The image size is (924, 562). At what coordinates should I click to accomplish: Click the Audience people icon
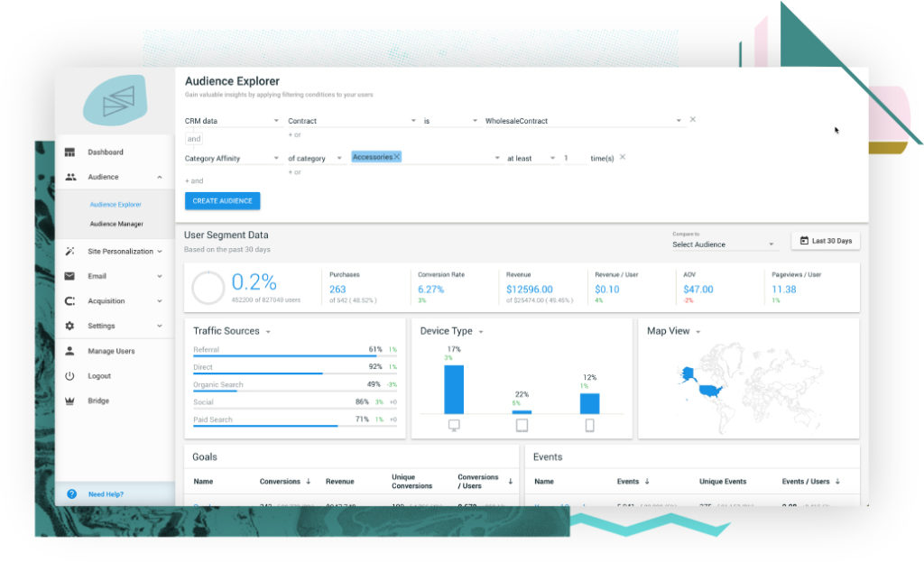click(x=70, y=178)
